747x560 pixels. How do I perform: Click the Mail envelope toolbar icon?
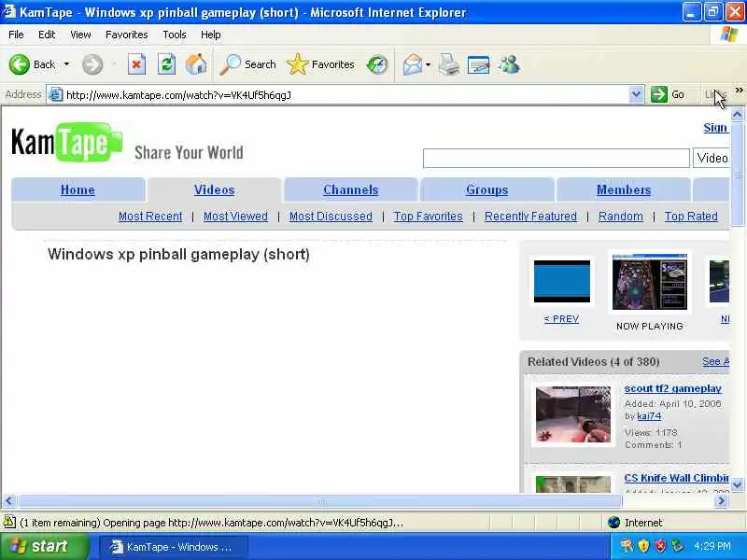point(412,64)
